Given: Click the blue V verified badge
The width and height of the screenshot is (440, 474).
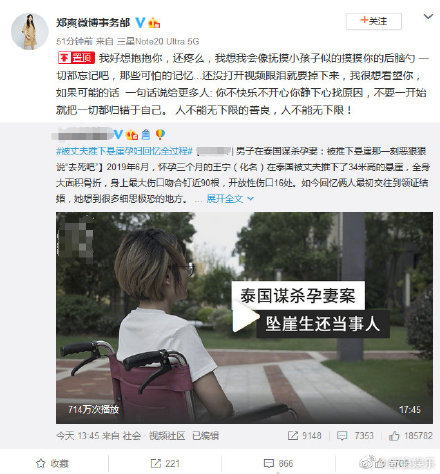Looking at the screenshot, I should click(x=140, y=23).
